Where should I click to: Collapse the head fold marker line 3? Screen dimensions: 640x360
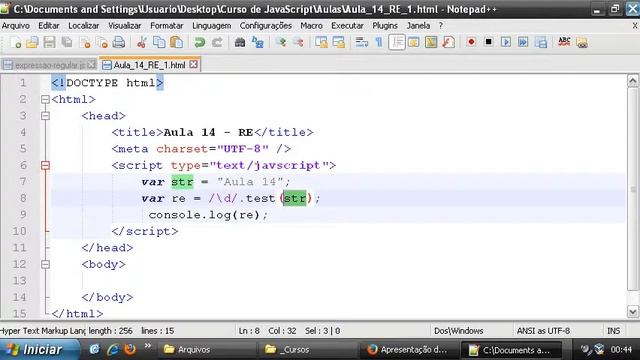click(x=45, y=116)
